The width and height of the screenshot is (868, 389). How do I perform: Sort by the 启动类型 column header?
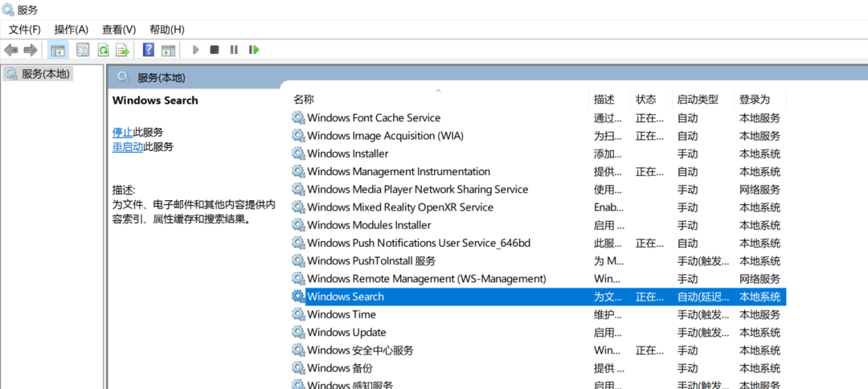coord(697,100)
